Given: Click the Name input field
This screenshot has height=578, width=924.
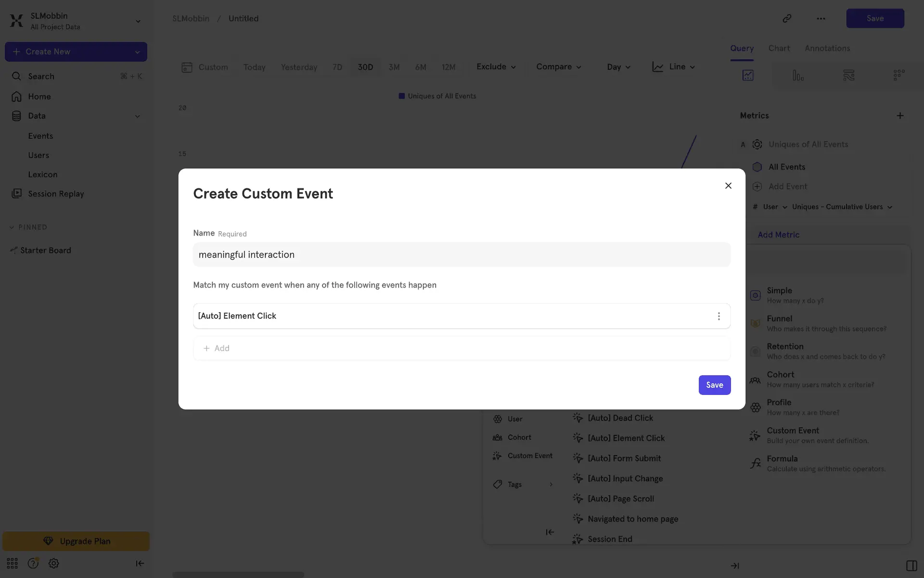Looking at the screenshot, I should coord(461,254).
